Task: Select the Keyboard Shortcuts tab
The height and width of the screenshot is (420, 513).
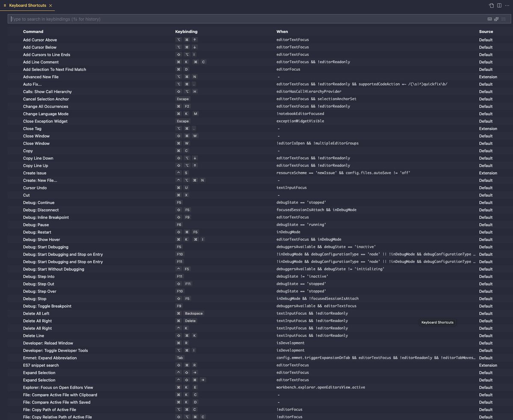Action: click(28, 6)
